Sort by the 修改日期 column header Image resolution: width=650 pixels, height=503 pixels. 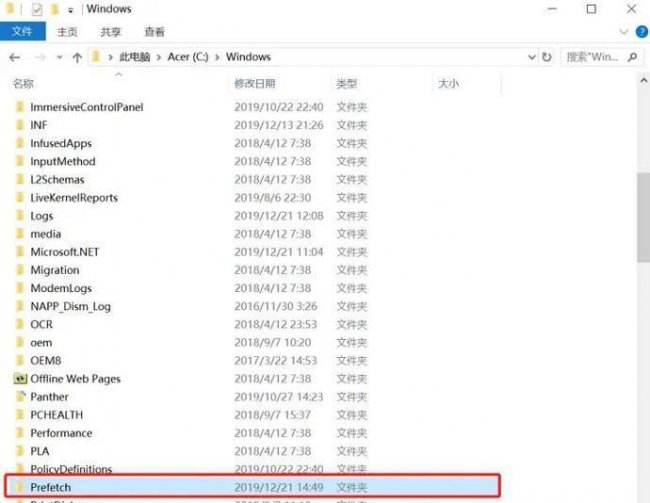tap(255, 83)
